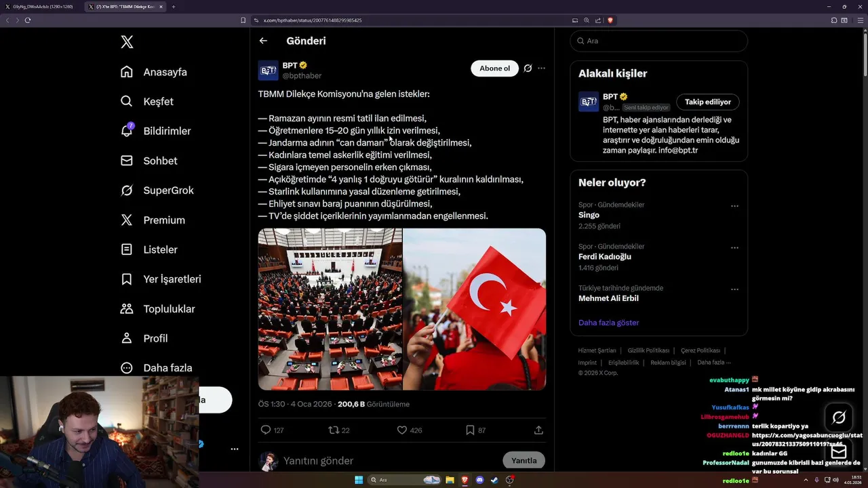Click the floating messages envelope button
This screenshot has width=868, height=488.
click(839, 451)
